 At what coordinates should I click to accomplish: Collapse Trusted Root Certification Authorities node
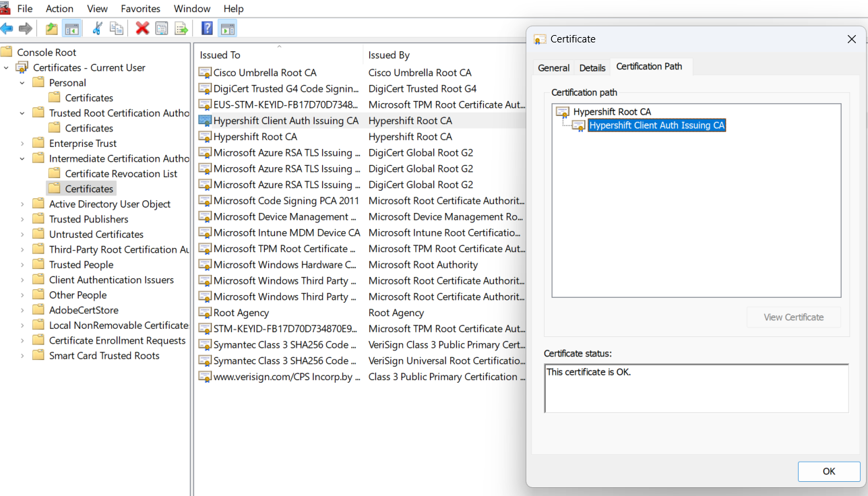pos(22,113)
